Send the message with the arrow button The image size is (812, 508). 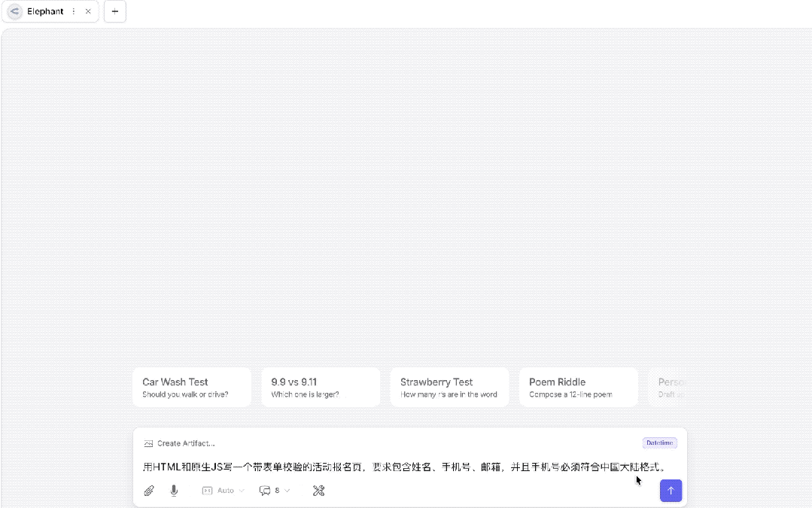coord(671,490)
